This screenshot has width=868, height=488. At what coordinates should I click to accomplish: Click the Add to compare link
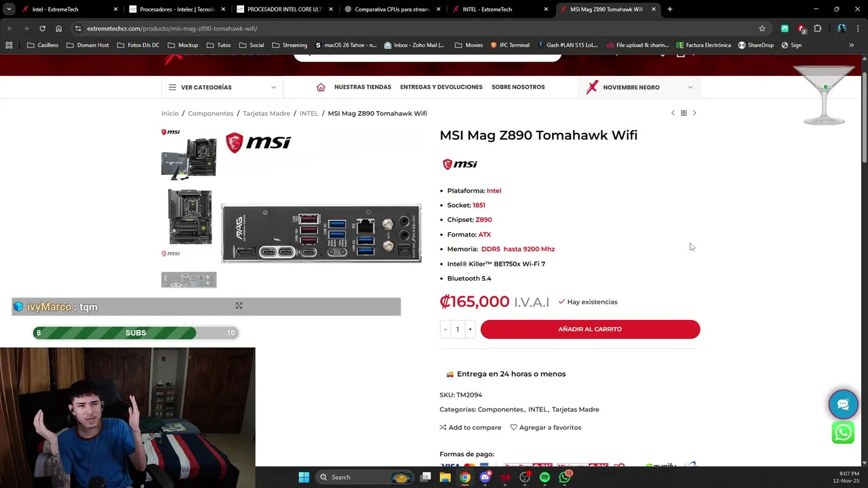click(470, 428)
